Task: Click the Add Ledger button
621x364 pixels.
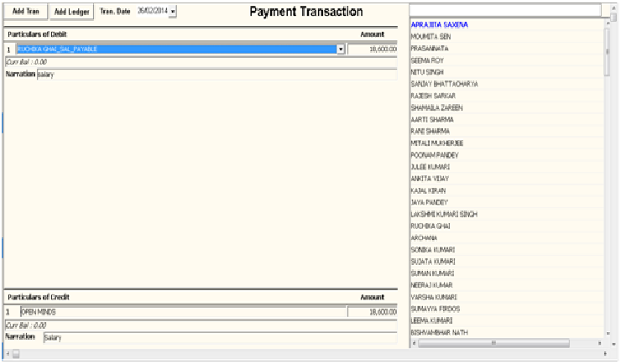Action: coord(71,12)
